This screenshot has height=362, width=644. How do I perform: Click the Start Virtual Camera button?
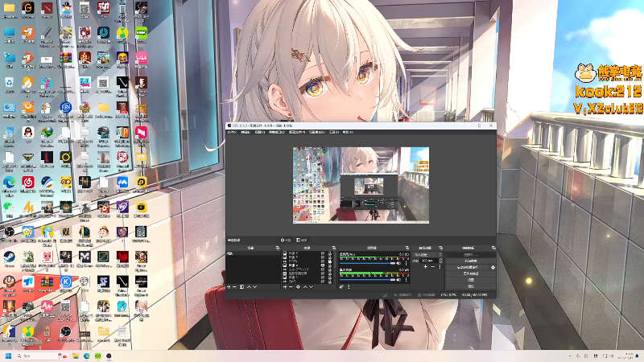469,267
